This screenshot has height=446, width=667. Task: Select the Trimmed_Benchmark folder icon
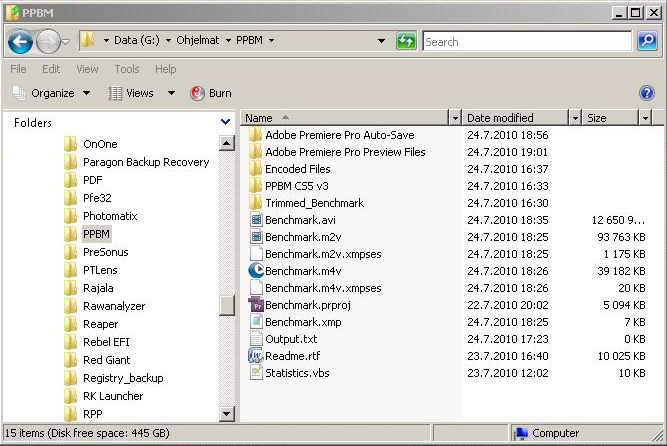(x=255, y=203)
